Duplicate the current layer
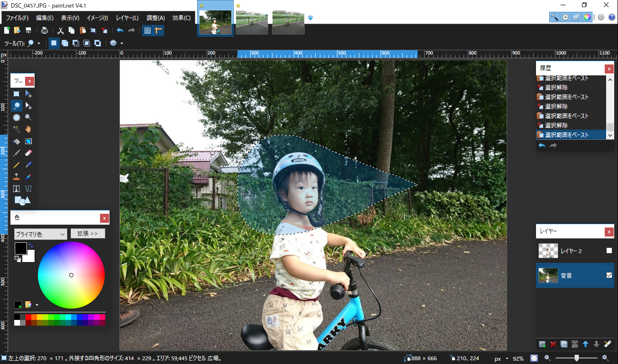618x364 pixels. point(564,344)
